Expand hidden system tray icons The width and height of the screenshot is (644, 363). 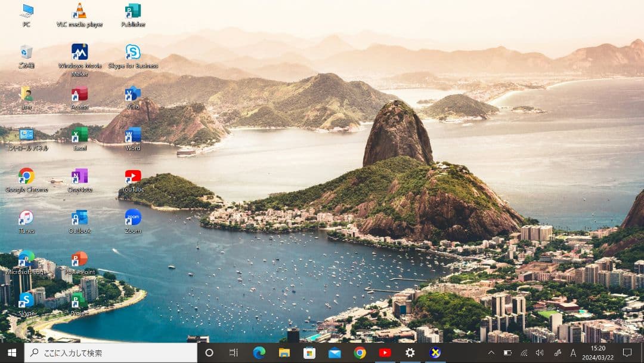pos(490,353)
